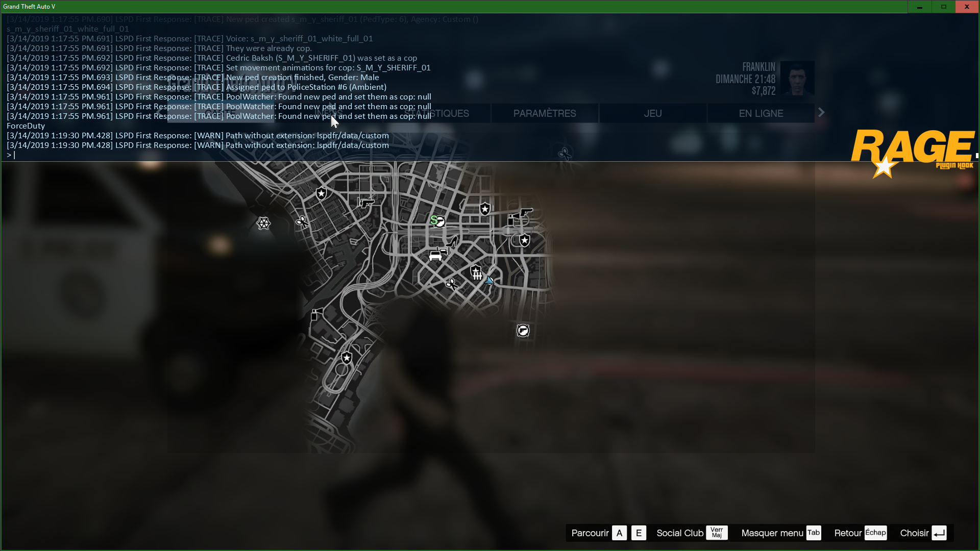Image resolution: width=980 pixels, height=551 pixels.
Task: Click the console command input line
Action: 204,155
